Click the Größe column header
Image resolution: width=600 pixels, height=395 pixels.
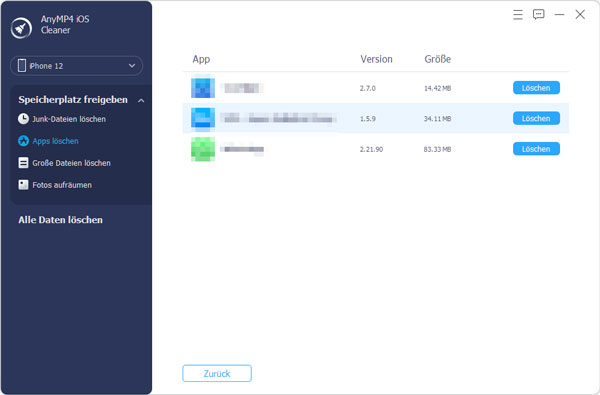click(438, 59)
